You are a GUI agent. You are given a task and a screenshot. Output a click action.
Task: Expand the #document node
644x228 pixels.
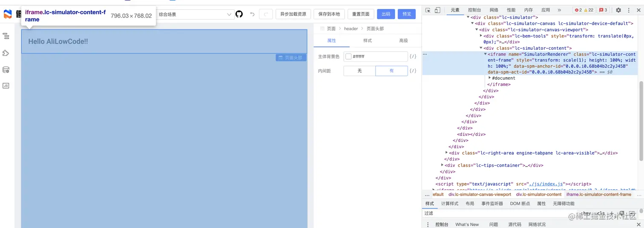tap(489, 78)
